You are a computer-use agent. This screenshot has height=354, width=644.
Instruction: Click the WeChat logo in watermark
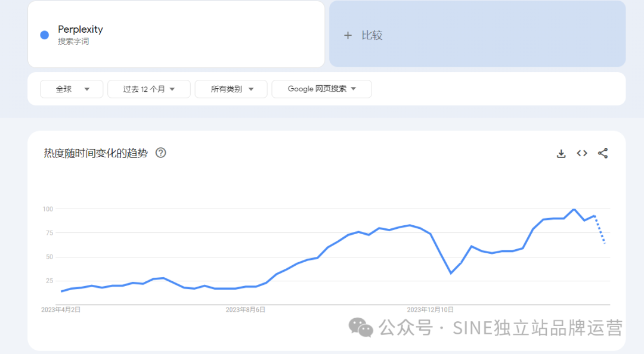361,327
